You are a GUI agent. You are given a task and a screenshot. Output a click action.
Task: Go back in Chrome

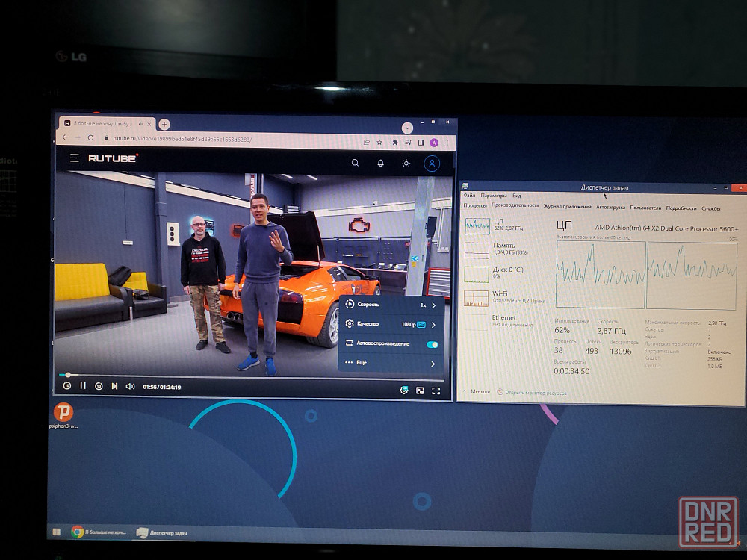pyautogui.click(x=65, y=137)
